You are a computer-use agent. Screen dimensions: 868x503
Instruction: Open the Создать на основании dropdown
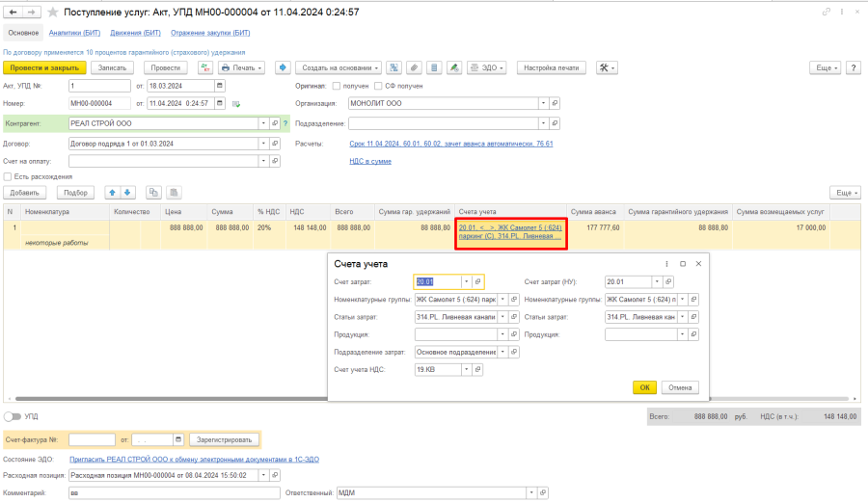[x=339, y=67]
